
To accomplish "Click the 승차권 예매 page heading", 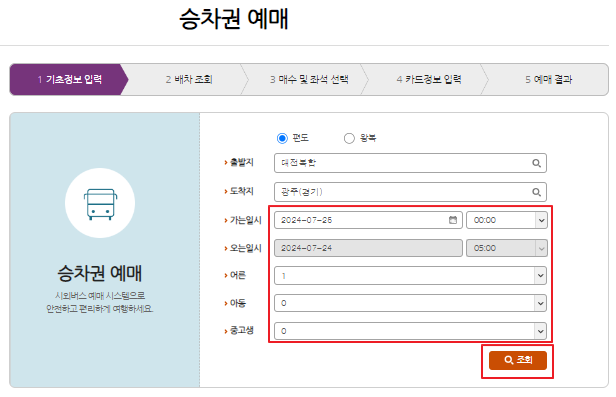I will pyautogui.click(x=234, y=19).
